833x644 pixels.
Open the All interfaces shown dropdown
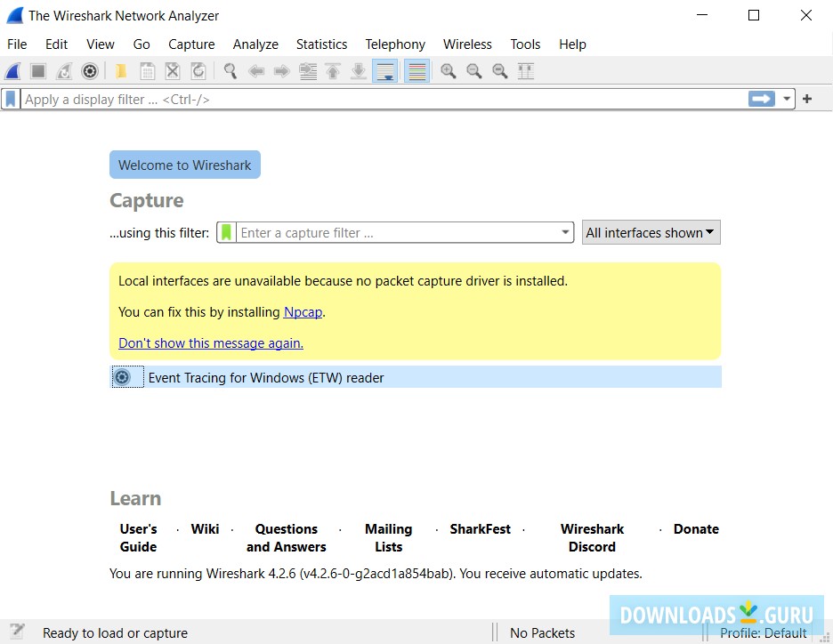[651, 232]
